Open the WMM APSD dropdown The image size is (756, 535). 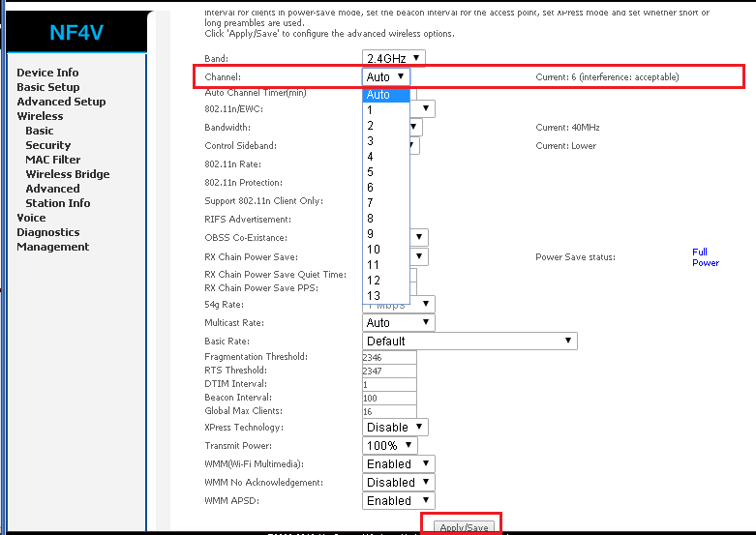[398, 500]
